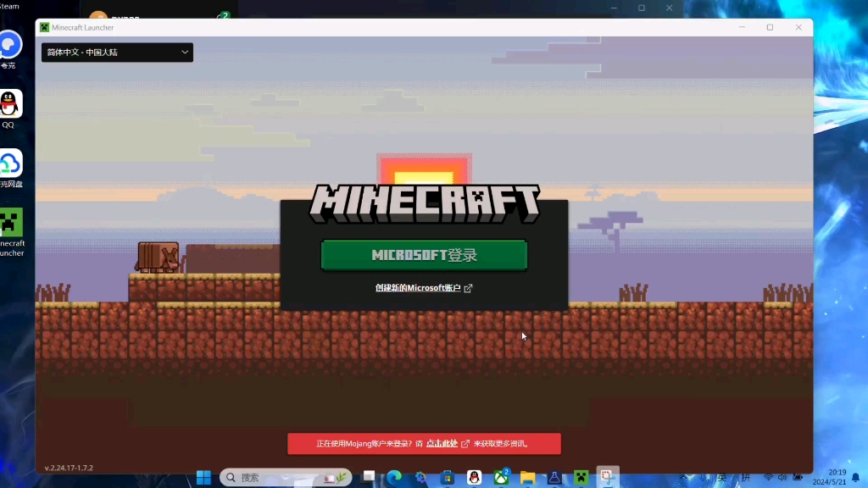Screen dimensions: 868x488
Task: Click the taskbar search box 搜索
Action: 286,477
